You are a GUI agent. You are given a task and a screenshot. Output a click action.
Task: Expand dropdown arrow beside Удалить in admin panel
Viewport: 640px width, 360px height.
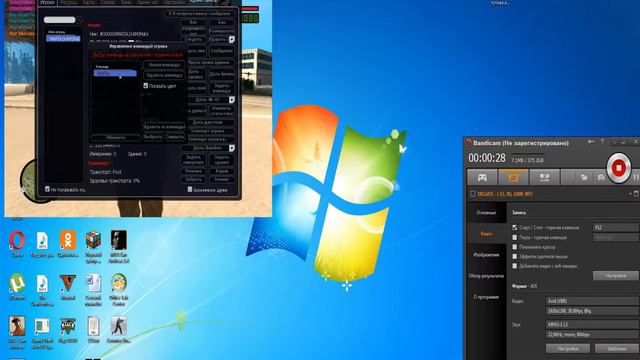coord(232,40)
